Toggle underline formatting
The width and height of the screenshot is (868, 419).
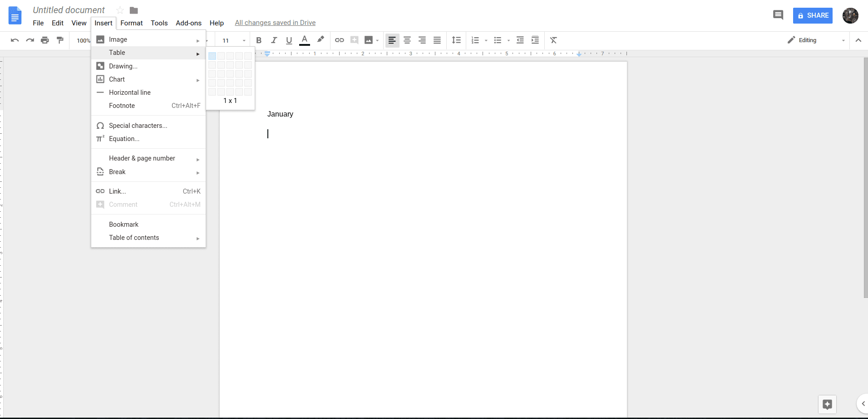tap(289, 40)
